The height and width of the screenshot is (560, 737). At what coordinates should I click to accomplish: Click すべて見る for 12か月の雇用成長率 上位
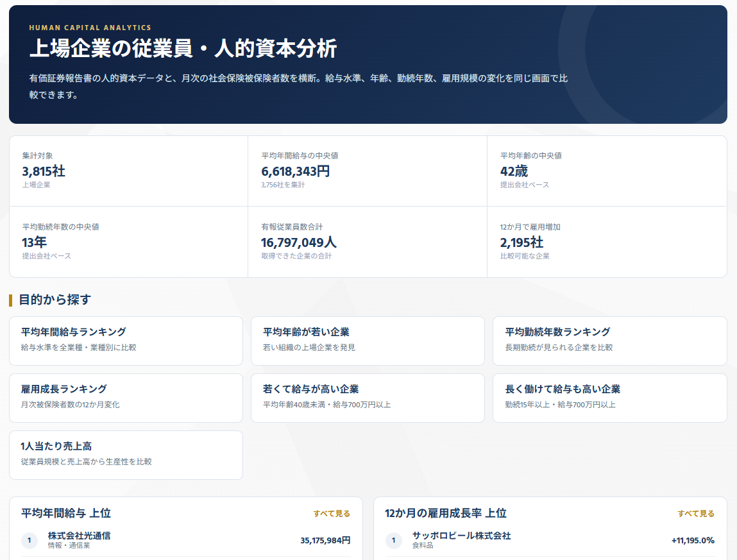(696, 513)
